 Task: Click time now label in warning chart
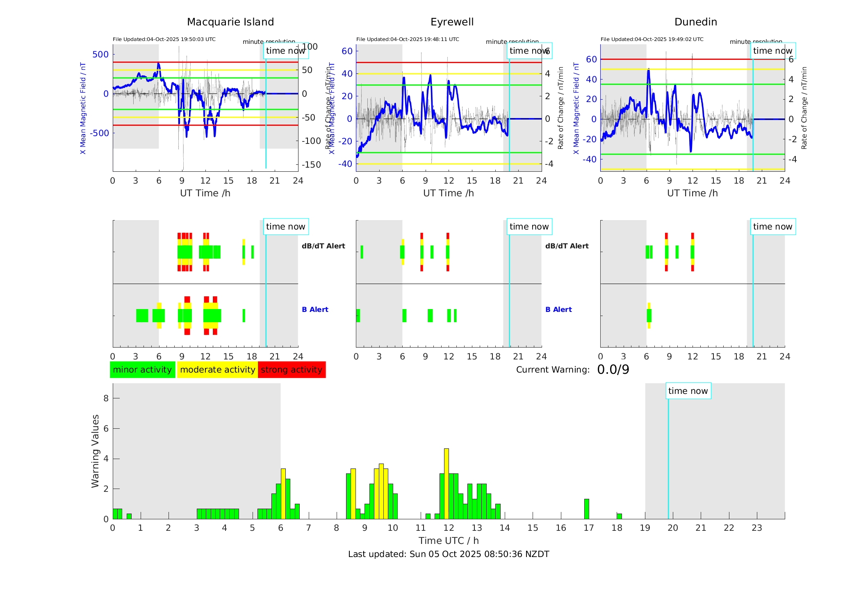pos(688,391)
